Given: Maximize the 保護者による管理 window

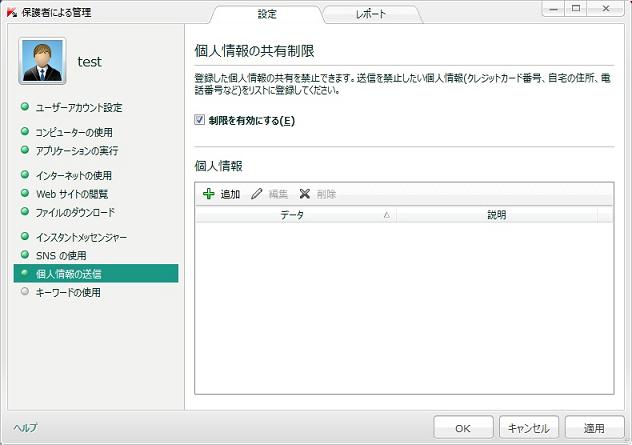Looking at the screenshot, I should pos(576,9).
